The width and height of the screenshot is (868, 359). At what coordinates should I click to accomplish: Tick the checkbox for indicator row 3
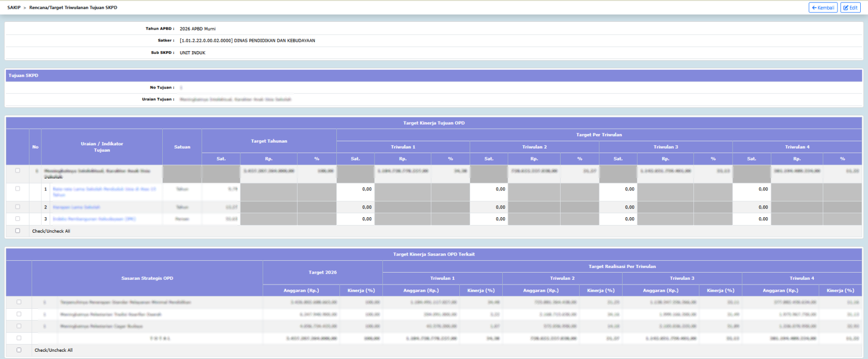coord(18,219)
